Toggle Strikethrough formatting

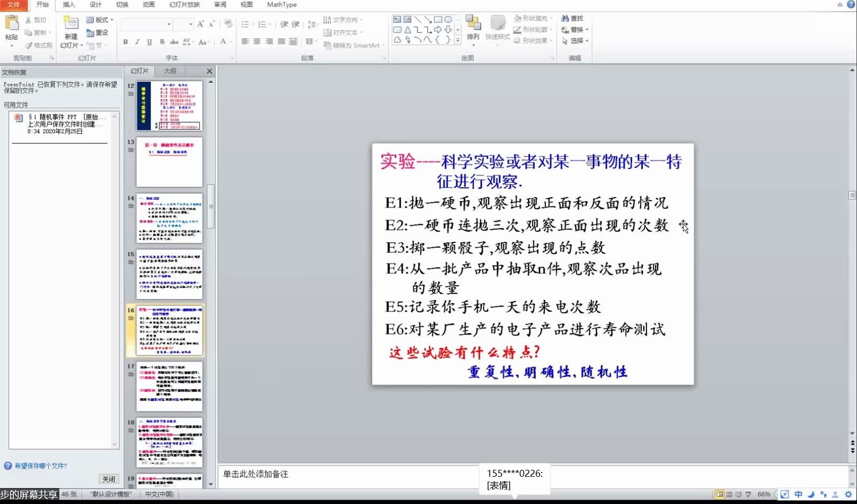point(174,42)
